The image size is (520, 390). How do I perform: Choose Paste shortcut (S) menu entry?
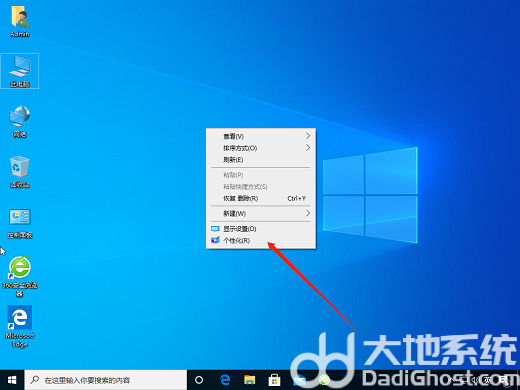point(261,187)
